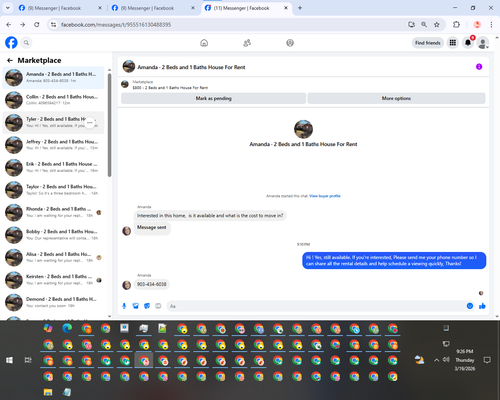Click browser Forward arrow

point(22,24)
